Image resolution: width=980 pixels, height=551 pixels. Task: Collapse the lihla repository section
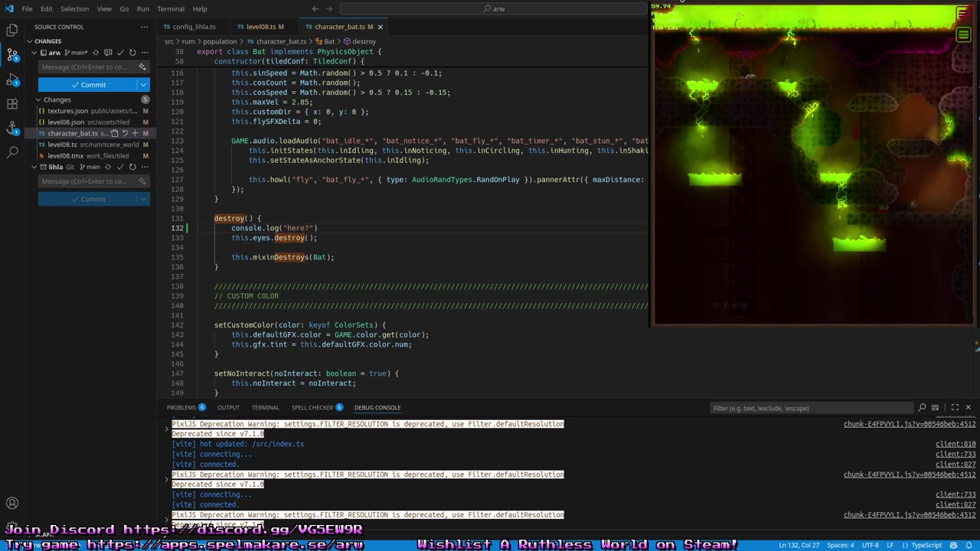[34, 167]
